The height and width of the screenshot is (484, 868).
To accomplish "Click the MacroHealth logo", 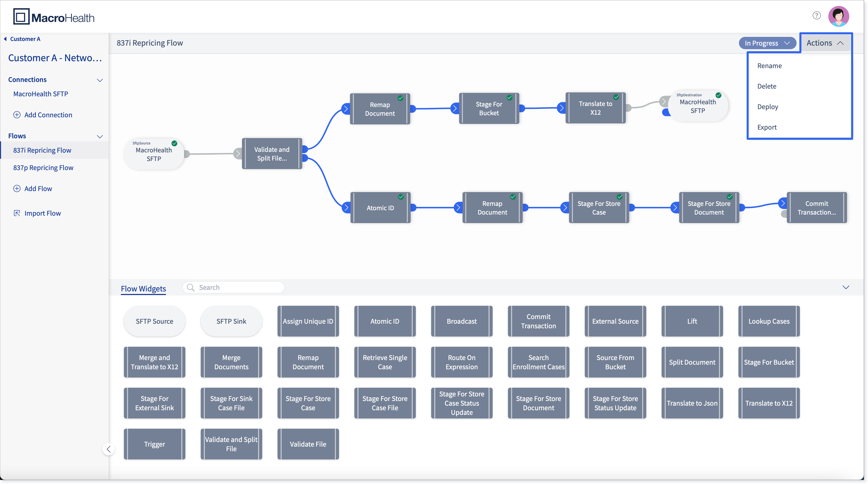I will (x=54, y=16).
